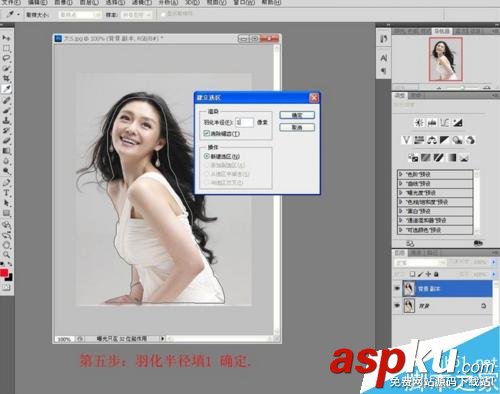Select the Eraser tool
This screenshot has width=500, height=394.
[x=6, y=140]
